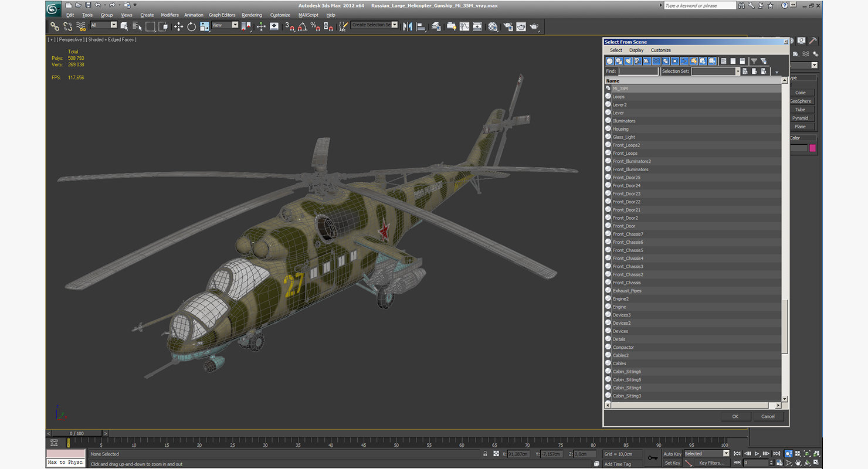Toggle Percent Snap in main toolbar
This screenshot has height=469, width=868.
pyautogui.click(x=315, y=26)
